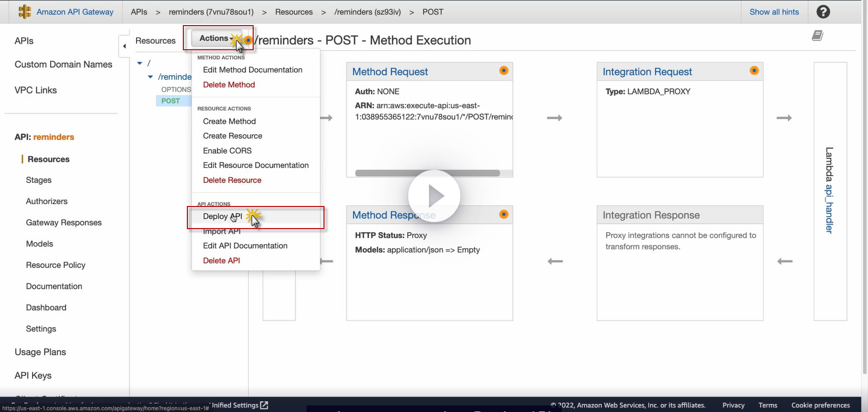Click the APIs breadcrumb
Screen dimensions: 868x412
point(139,12)
